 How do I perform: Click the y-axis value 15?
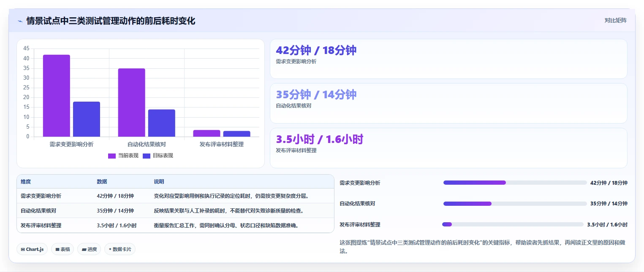[x=26, y=108]
